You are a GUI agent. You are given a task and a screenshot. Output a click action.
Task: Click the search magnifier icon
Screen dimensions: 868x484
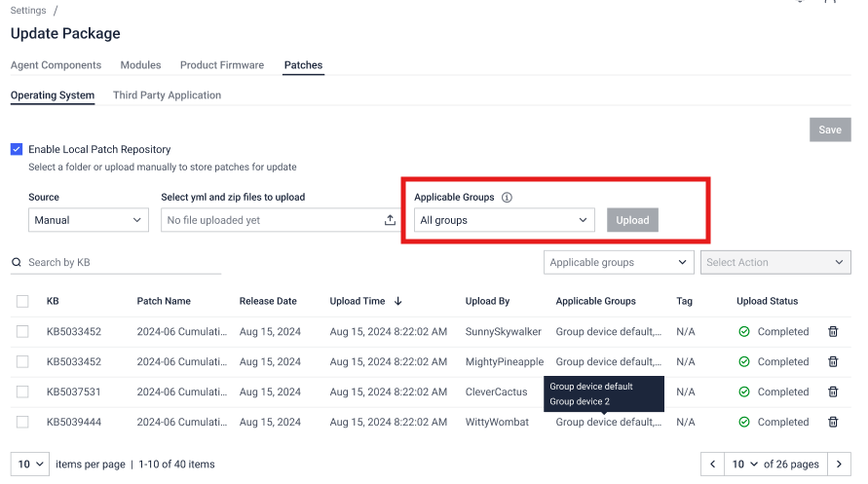click(17, 263)
